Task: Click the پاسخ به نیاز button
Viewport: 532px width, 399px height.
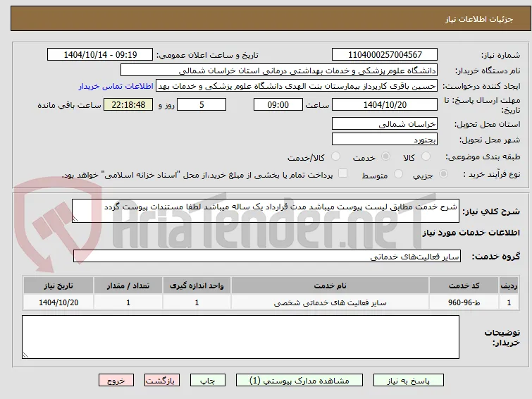Action: (409, 381)
